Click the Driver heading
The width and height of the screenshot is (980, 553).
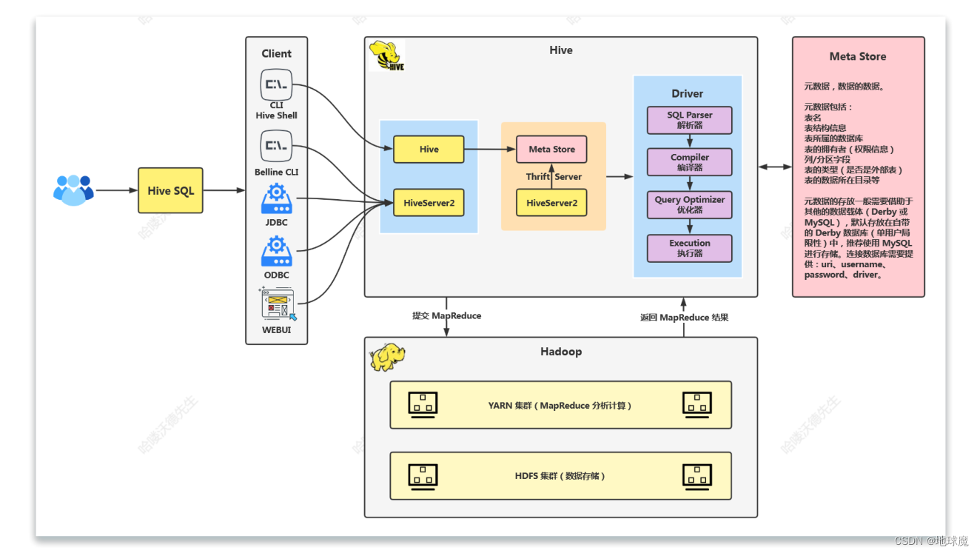(x=688, y=93)
